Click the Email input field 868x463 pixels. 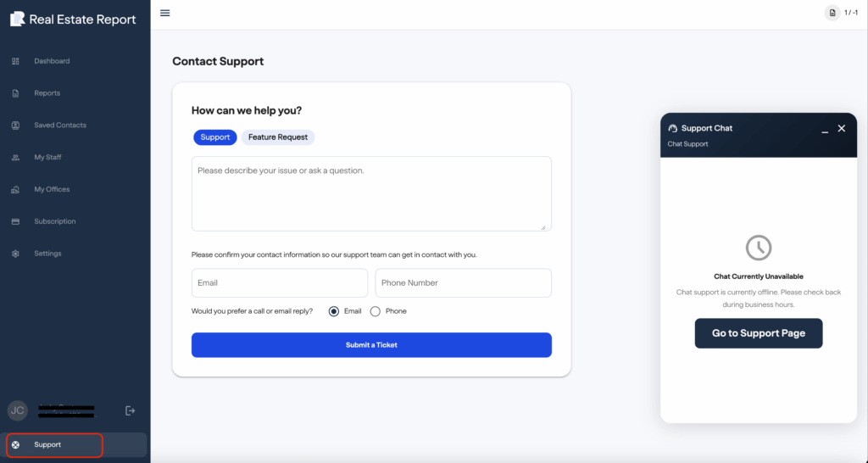coord(280,283)
